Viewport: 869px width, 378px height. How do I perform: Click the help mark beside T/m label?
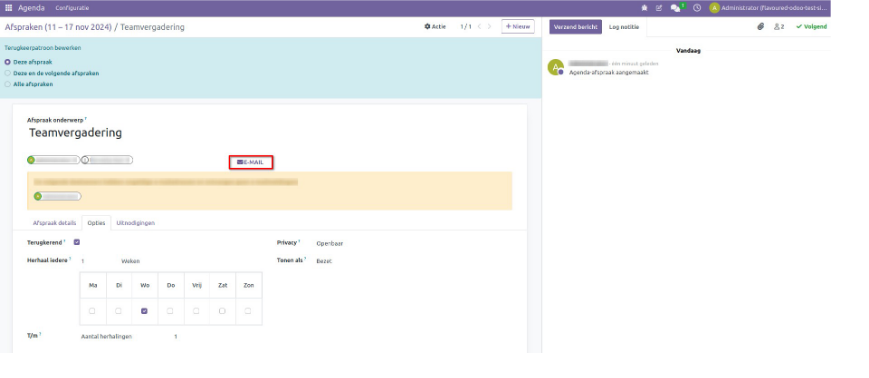point(40,334)
